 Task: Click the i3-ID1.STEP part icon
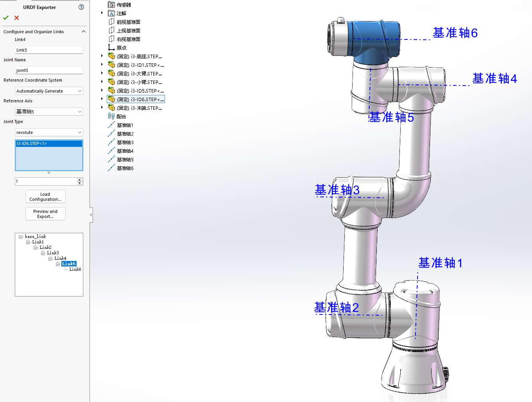(x=111, y=65)
